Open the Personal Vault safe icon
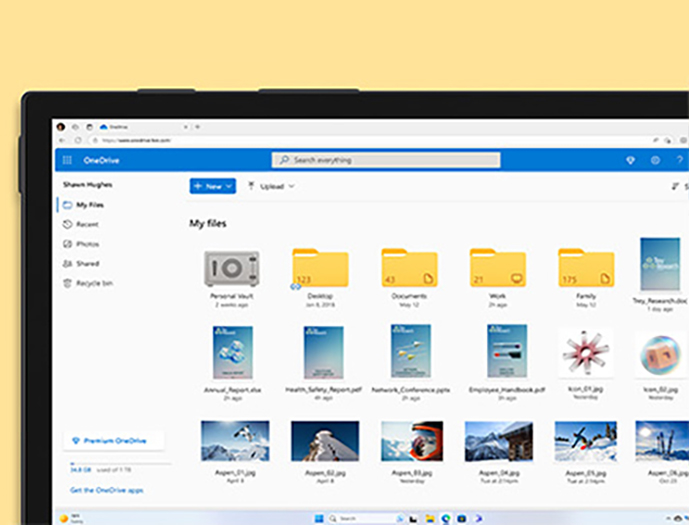689x525 pixels. pos(232,268)
